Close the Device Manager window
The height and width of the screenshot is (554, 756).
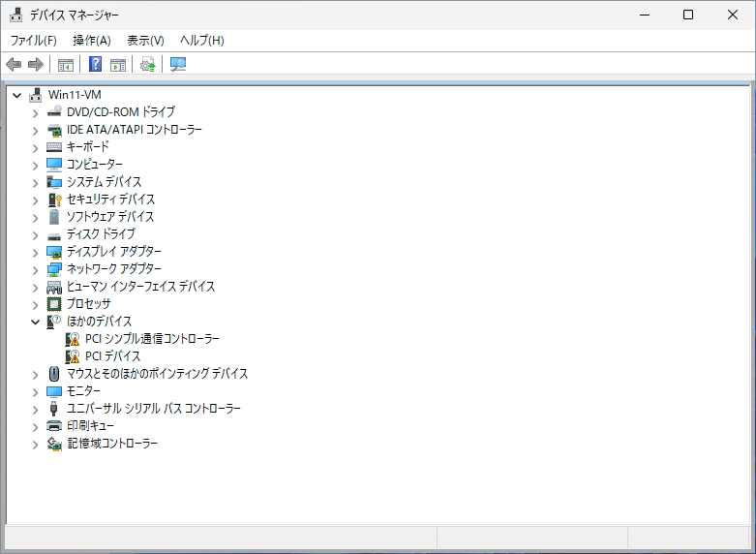coord(733,15)
